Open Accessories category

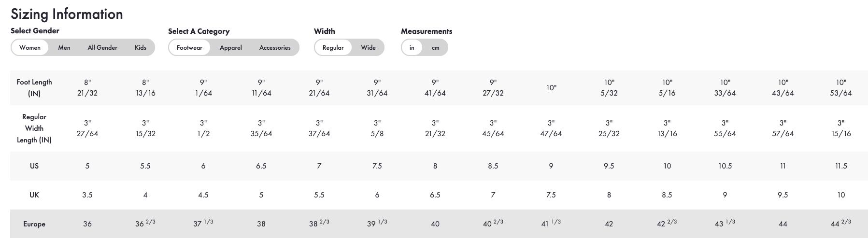(275, 47)
